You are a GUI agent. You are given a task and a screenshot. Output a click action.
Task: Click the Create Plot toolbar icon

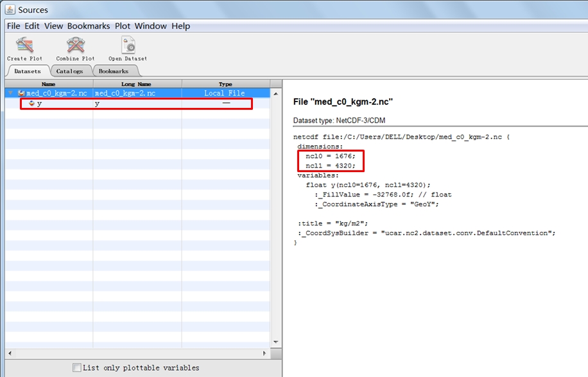[x=26, y=46]
